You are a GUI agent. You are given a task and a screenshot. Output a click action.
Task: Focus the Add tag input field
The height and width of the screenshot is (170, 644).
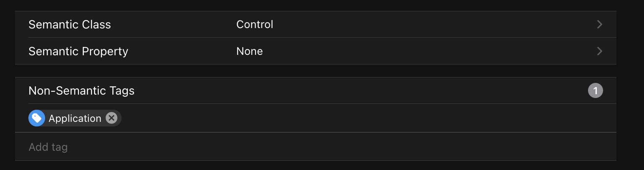coord(48,147)
